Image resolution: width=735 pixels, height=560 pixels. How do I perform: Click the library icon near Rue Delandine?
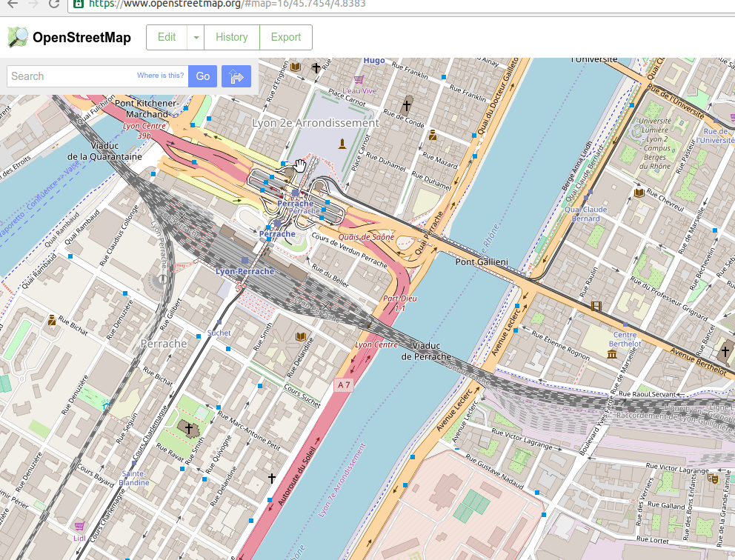tap(301, 336)
